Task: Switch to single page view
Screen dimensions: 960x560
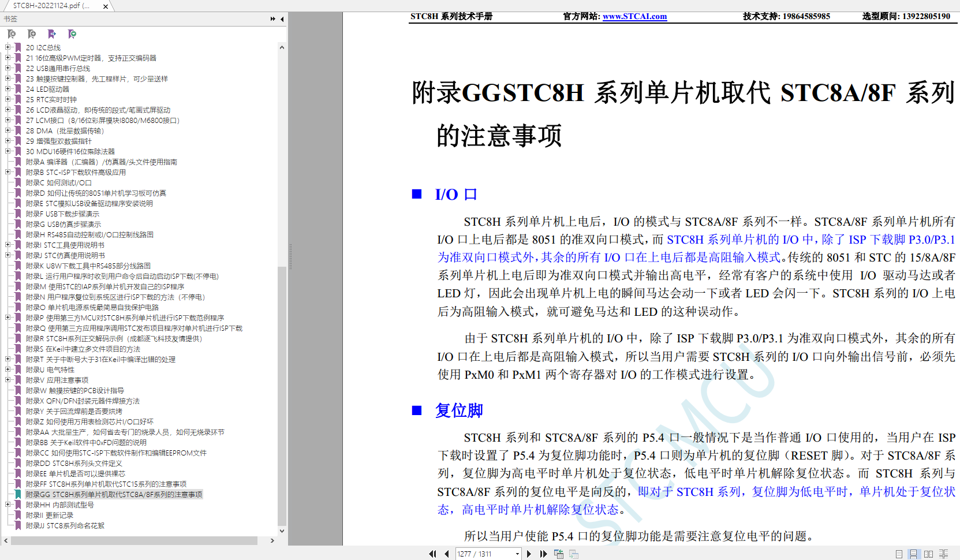Action: coord(899,554)
